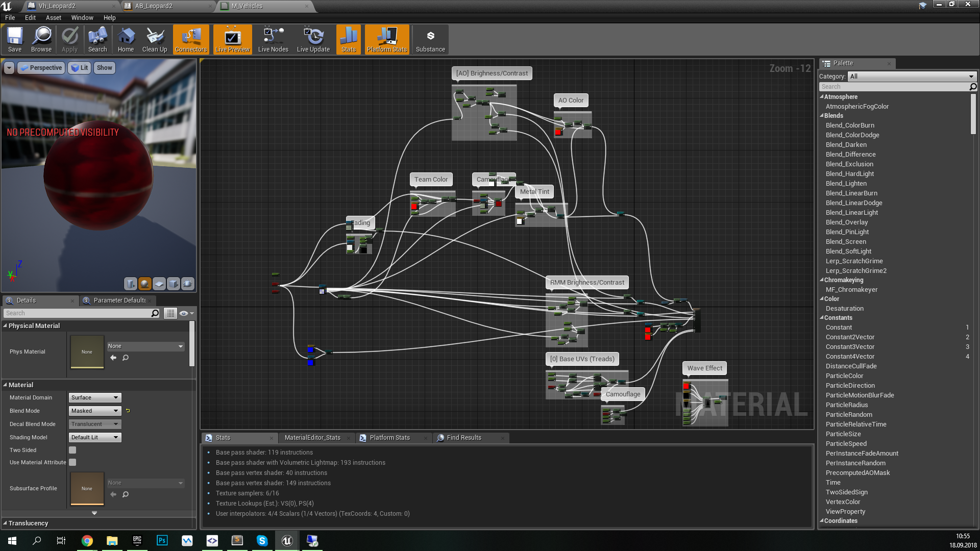Click the Apply button in toolbar
This screenshot has width=980, height=551.
click(x=69, y=40)
